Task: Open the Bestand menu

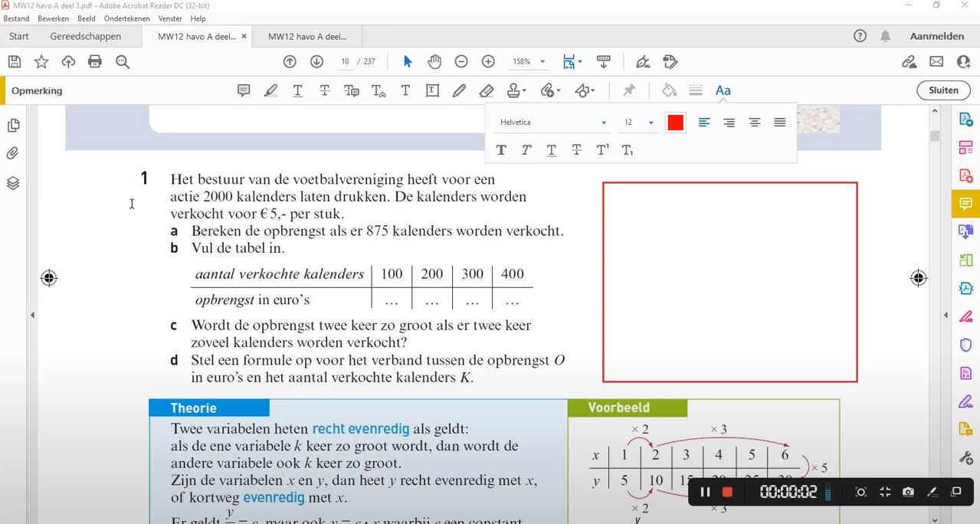Action: [x=16, y=18]
